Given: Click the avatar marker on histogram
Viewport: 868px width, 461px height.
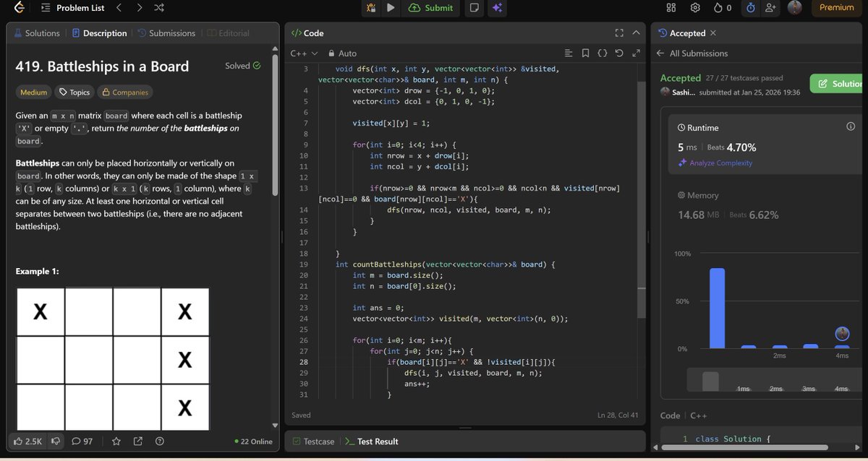Looking at the screenshot, I should 842,333.
